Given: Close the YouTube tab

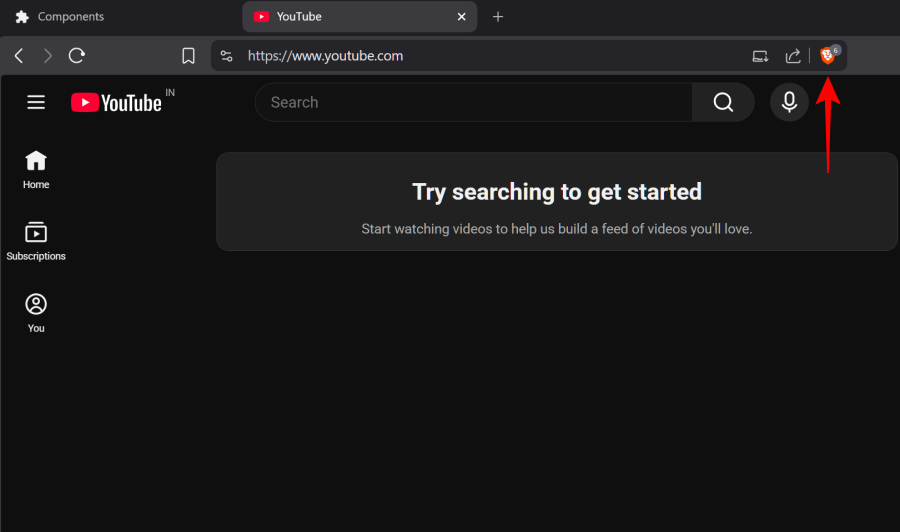Looking at the screenshot, I should [462, 17].
